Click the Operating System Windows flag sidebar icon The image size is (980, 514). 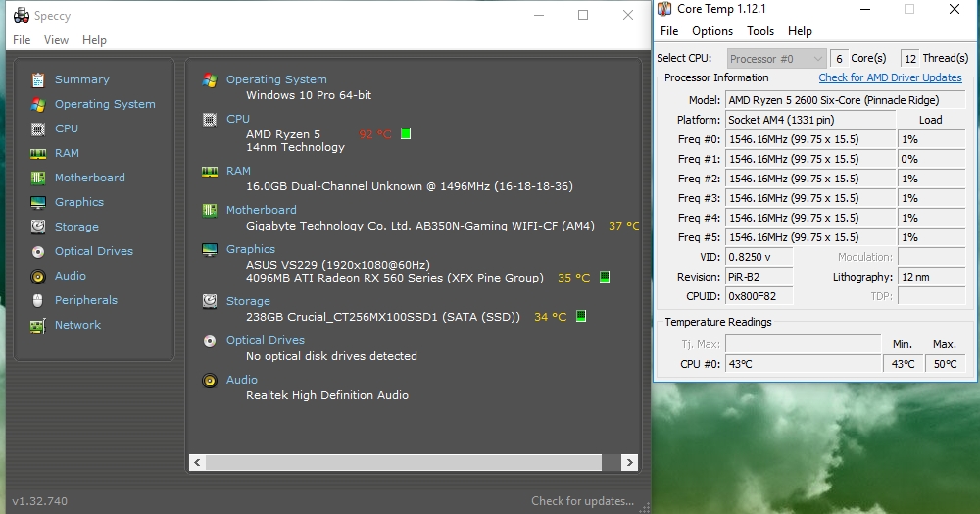38,104
